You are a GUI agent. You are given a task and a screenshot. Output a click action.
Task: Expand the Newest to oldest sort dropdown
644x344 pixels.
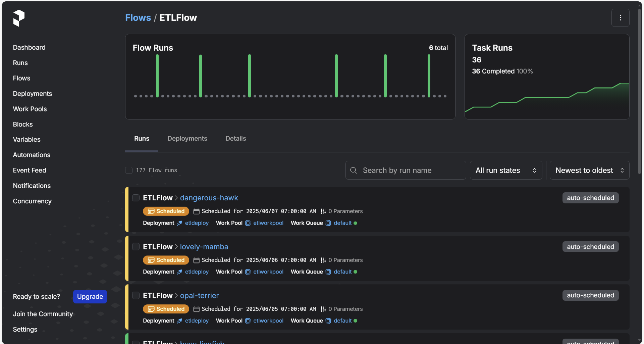coord(589,170)
